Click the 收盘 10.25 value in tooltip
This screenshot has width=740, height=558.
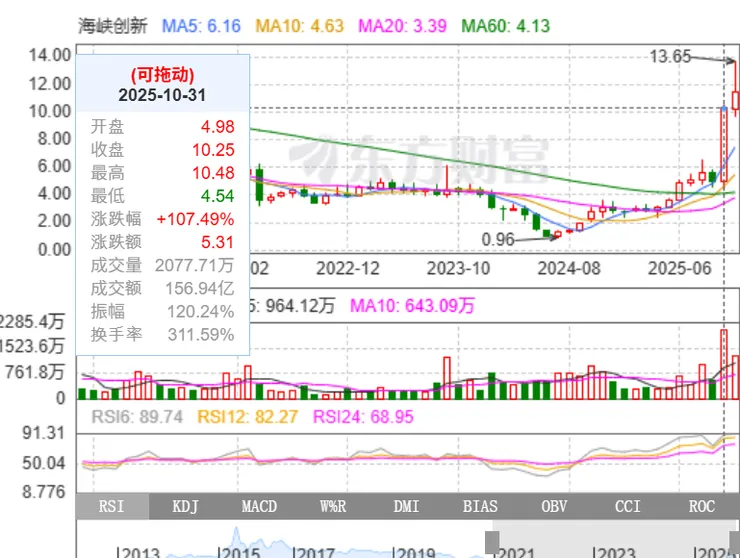point(213,150)
